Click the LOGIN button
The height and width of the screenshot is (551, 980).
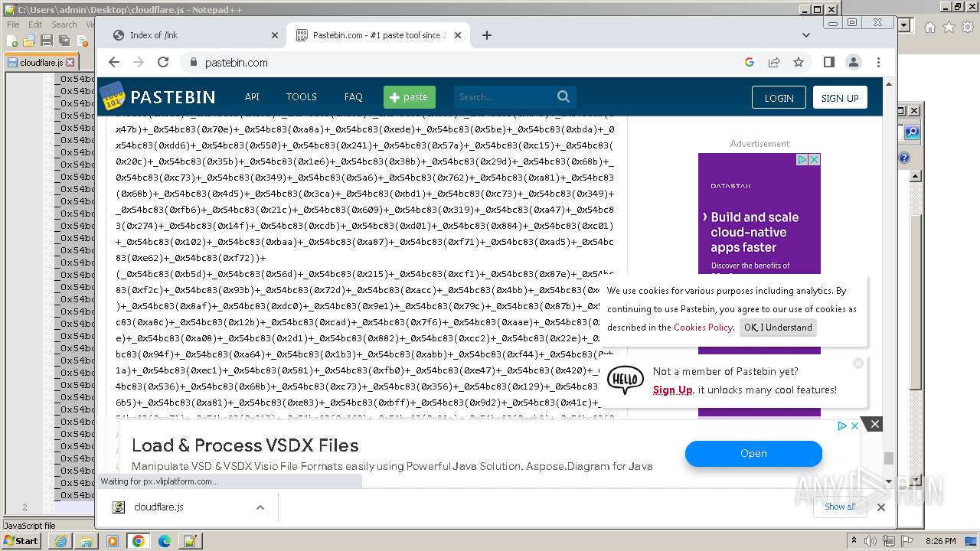(x=779, y=97)
